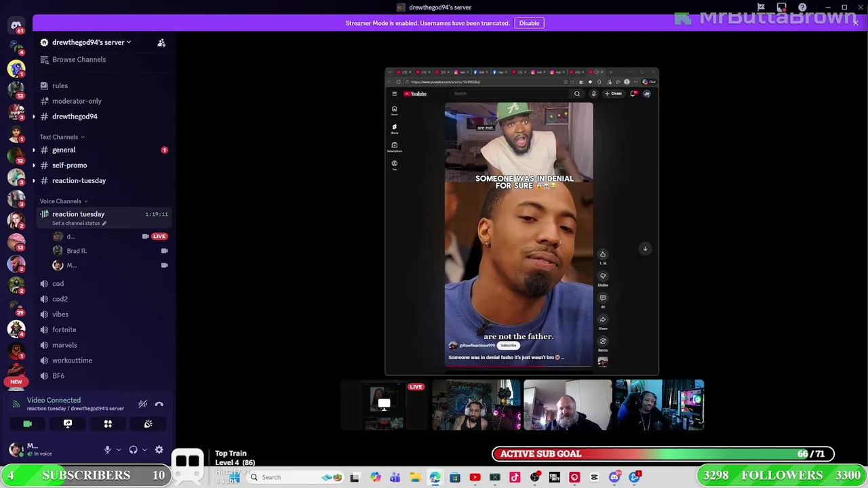Deafen with the headphones icon
The height and width of the screenshot is (488, 868).
click(x=133, y=449)
